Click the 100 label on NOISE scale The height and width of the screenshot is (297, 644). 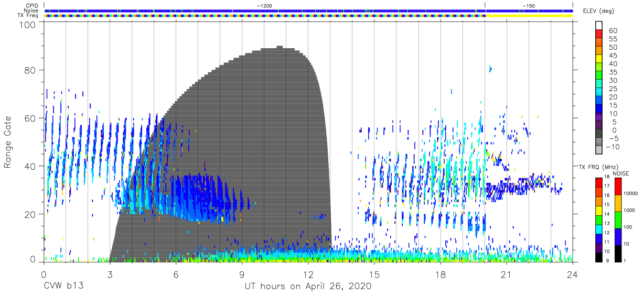coord(628,227)
